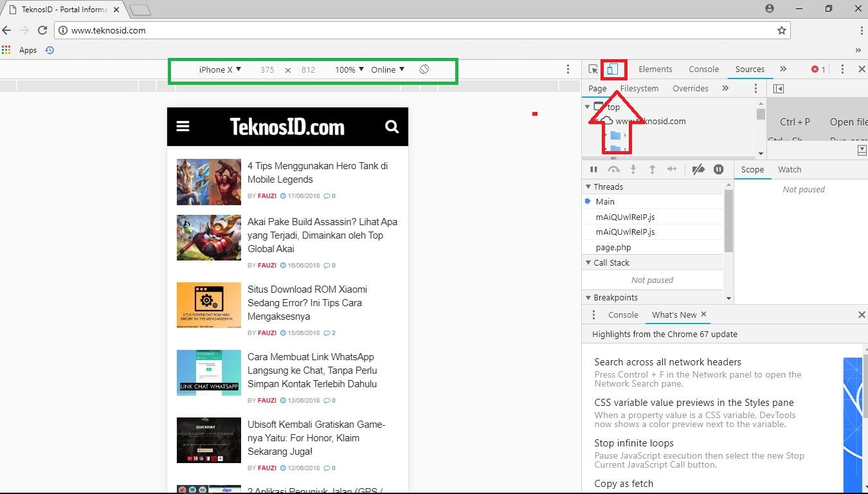Show more DevTools panels chevron
Image resolution: width=868 pixels, height=494 pixels.
click(783, 69)
